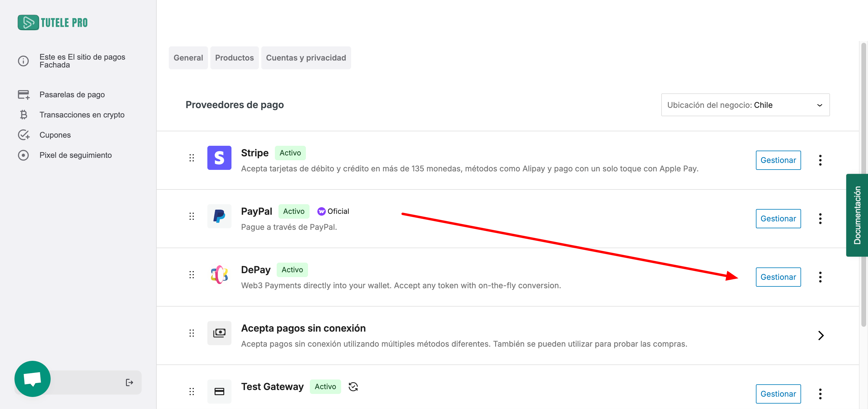Open Transacciones en crypto sidebar item
Viewport: 868px width, 409px height.
point(82,115)
